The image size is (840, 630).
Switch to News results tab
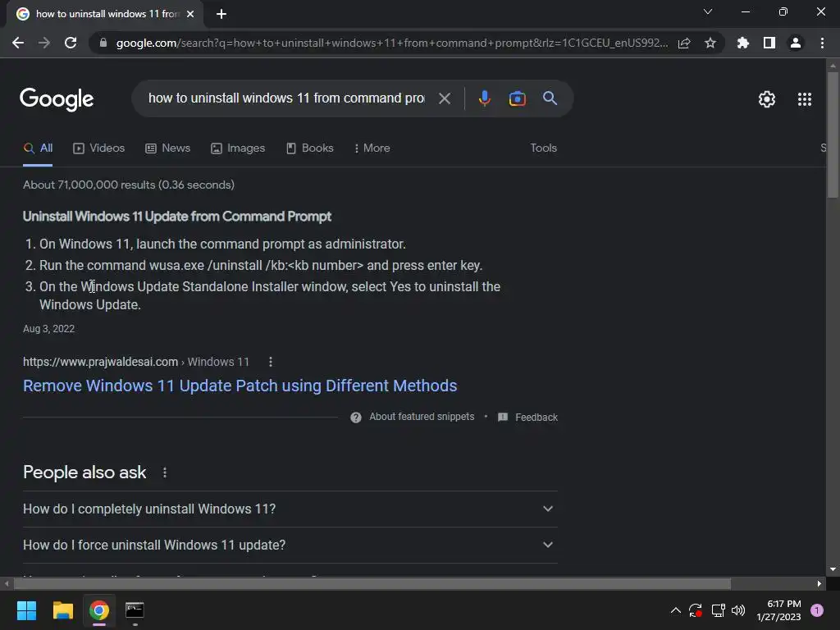click(167, 148)
